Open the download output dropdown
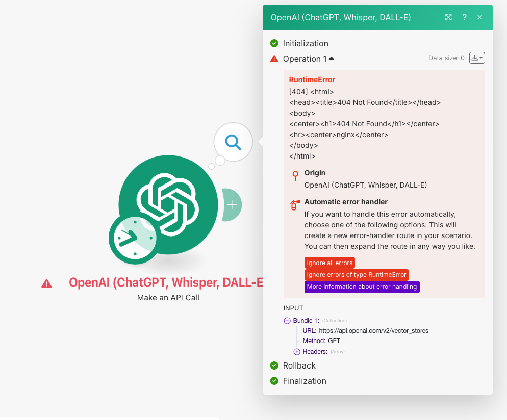The width and height of the screenshot is (507, 420). (477, 58)
